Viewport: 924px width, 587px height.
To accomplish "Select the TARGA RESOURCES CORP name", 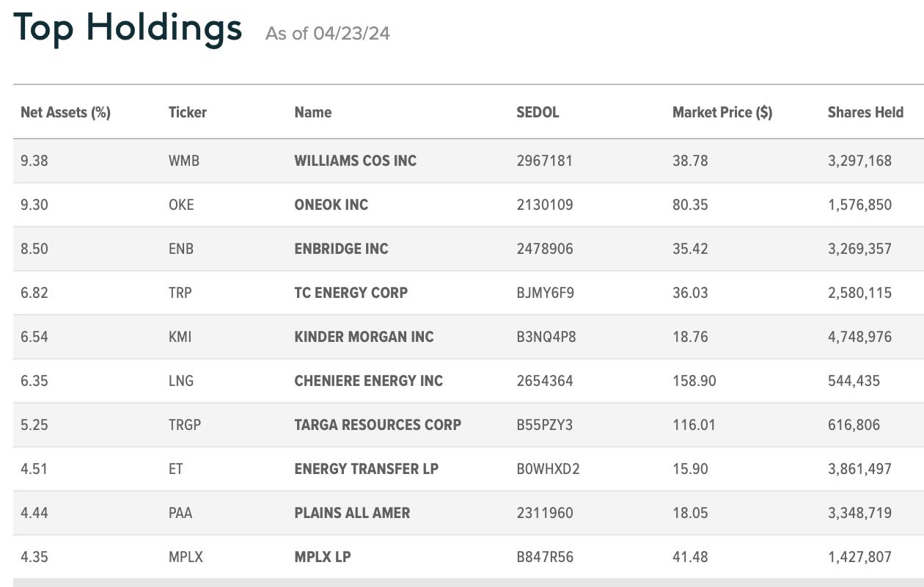I will click(x=378, y=425).
